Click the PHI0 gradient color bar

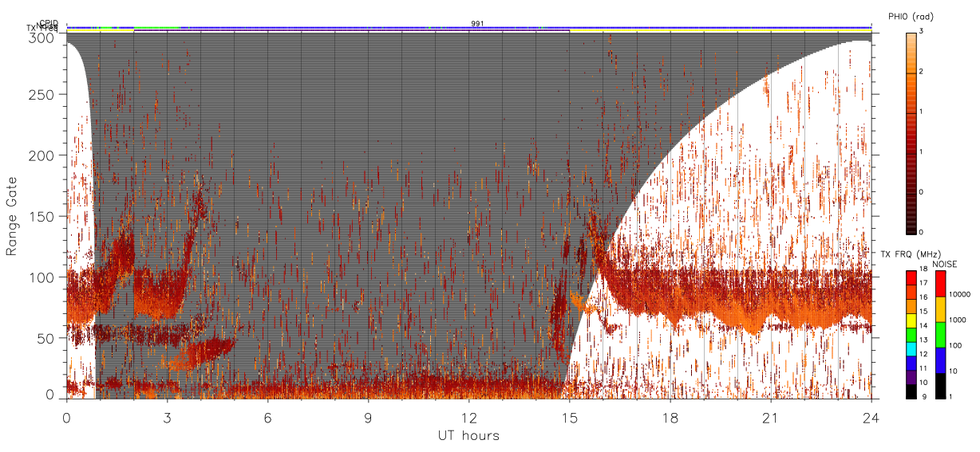coord(911,132)
